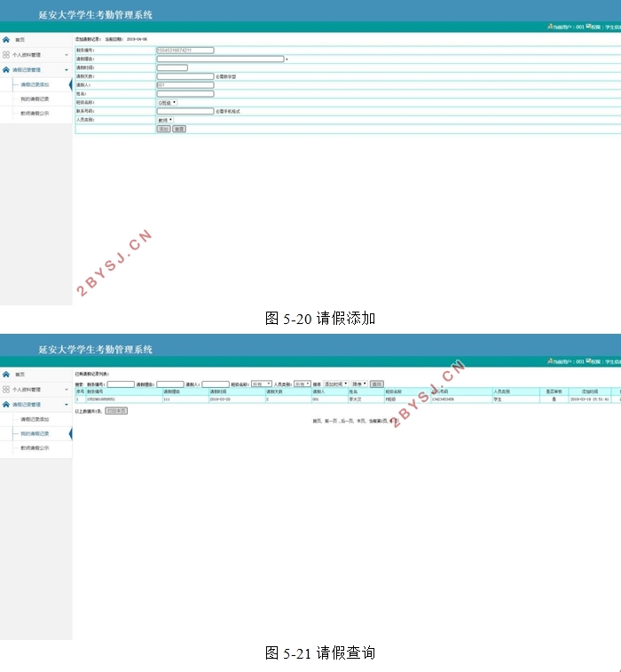The height and width of the screenshot is (672, 621).
Task: Click the 请假记录管理 house icon in the 图 5-21 sidebar
Action: [6, 404]
